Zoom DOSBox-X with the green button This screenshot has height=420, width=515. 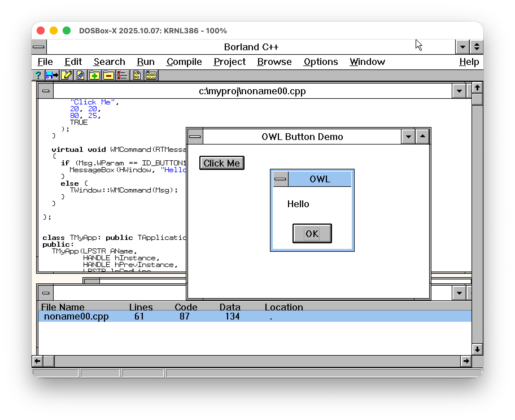[x=67, y=30]
